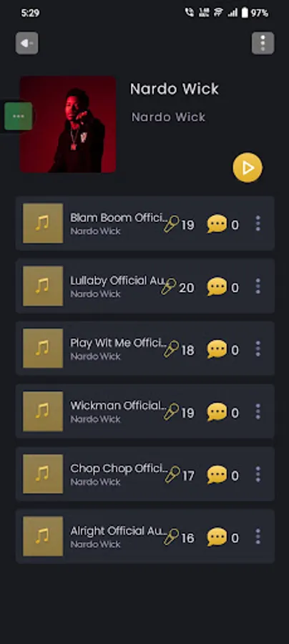Screen dimensions: 289x644
Task: Open comments for Alright Official Audio
Action: tap(217, 537)
